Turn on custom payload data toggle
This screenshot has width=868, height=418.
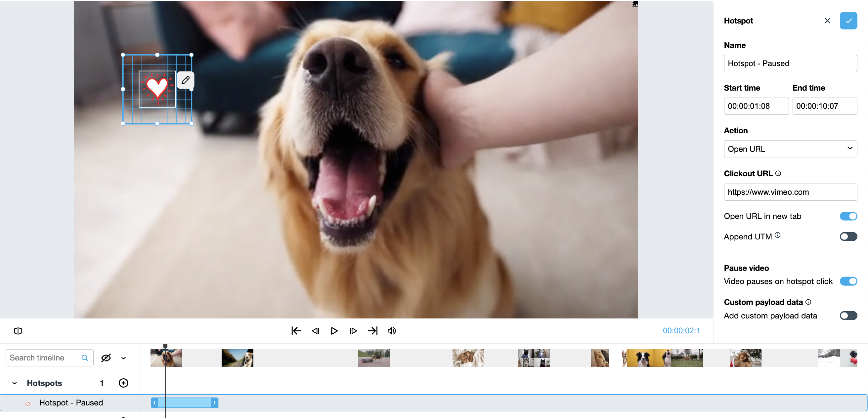(848, 315)
